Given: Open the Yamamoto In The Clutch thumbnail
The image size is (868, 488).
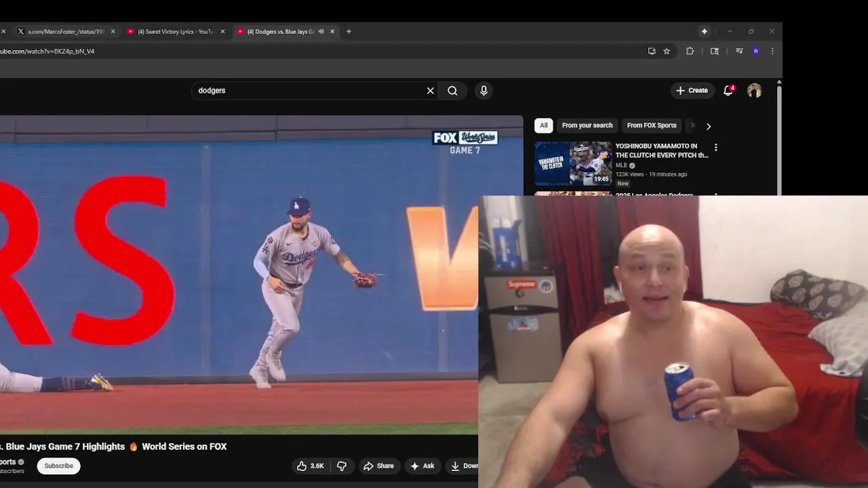Looking at the screenshot, I should [x=573, y=163].
